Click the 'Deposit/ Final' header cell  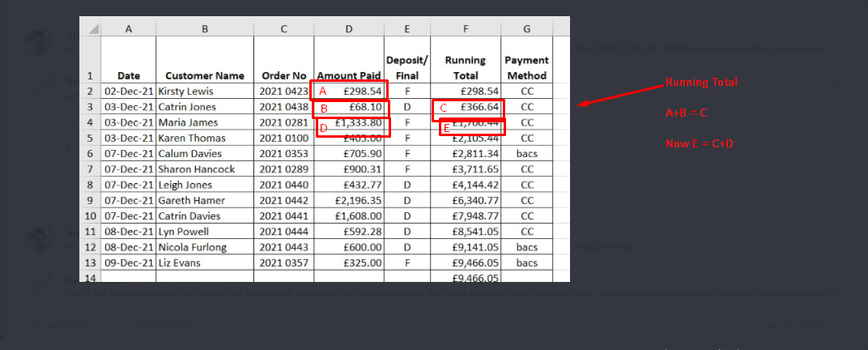[x=407, y=60]
